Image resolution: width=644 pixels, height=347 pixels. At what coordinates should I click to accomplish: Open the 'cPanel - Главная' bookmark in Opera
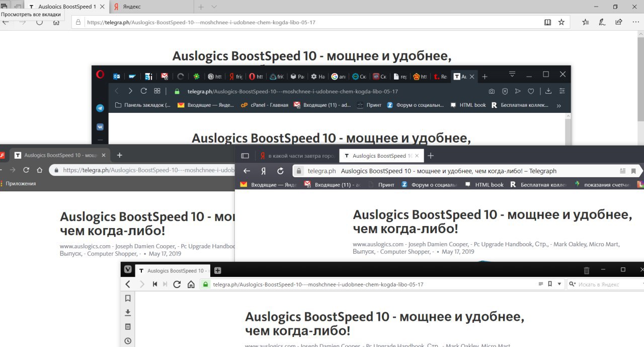tap(265, 105)
